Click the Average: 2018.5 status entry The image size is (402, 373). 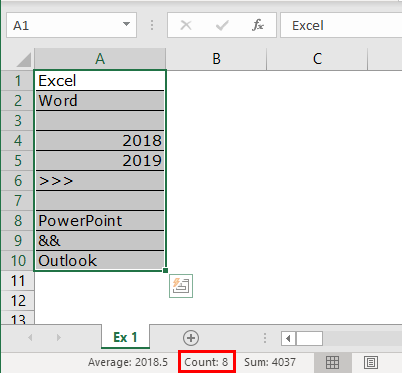pos(128,362)
